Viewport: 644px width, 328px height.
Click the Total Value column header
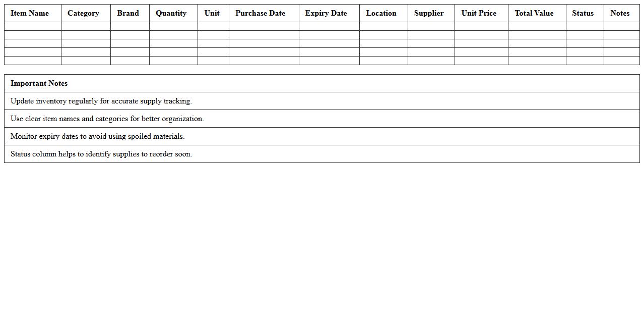(534, 13)
